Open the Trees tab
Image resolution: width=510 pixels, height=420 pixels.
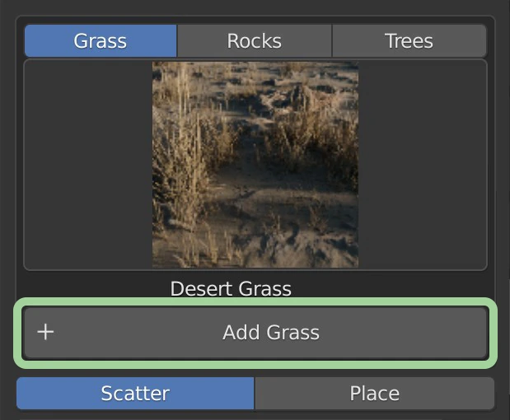409,40
